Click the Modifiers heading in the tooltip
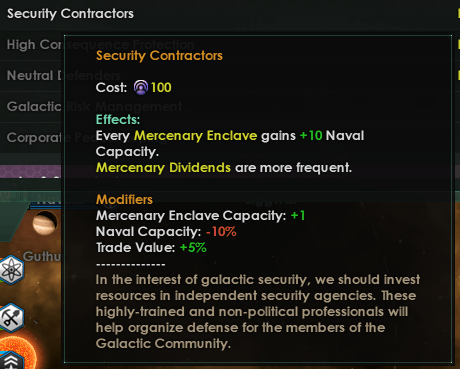 [124, 200]
